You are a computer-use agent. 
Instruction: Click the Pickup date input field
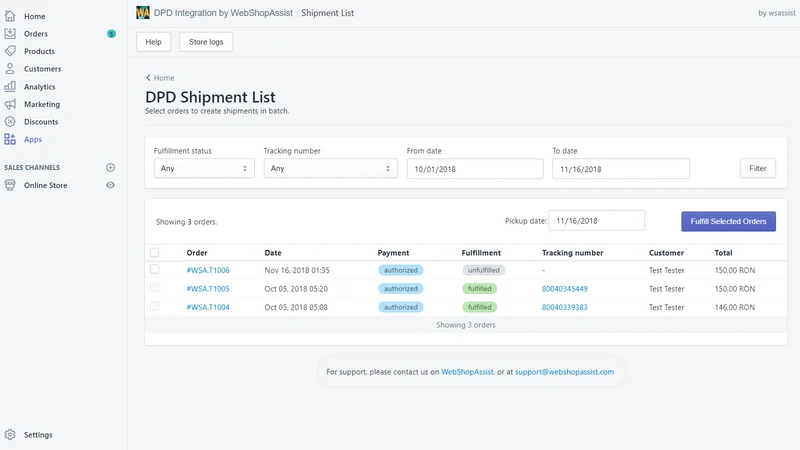[596, 220]
